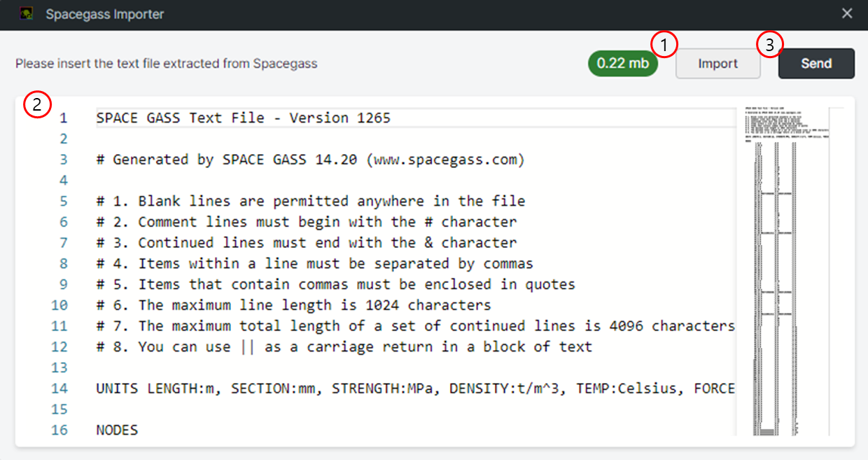Click line 5 about blank lines permitted
Screen dimensions: 868x460
click(x=311, y=201)
